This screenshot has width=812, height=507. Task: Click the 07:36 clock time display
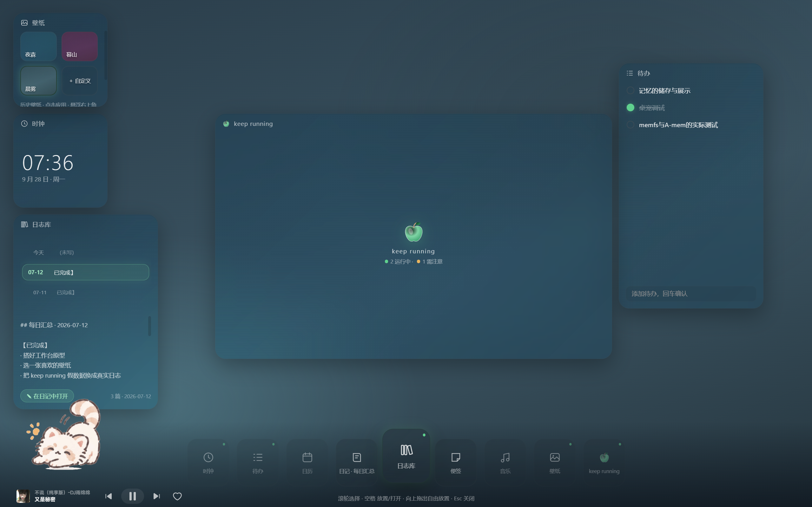tap(48, 163)
